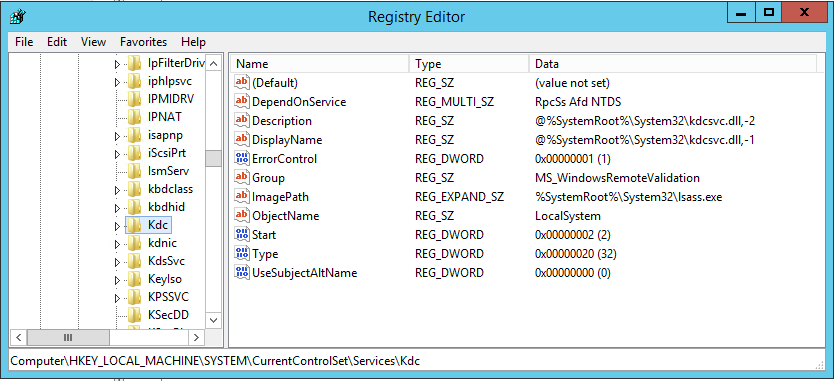Select the KSecDD key in tree
The image size is (835, 381).
coord(168,315)
